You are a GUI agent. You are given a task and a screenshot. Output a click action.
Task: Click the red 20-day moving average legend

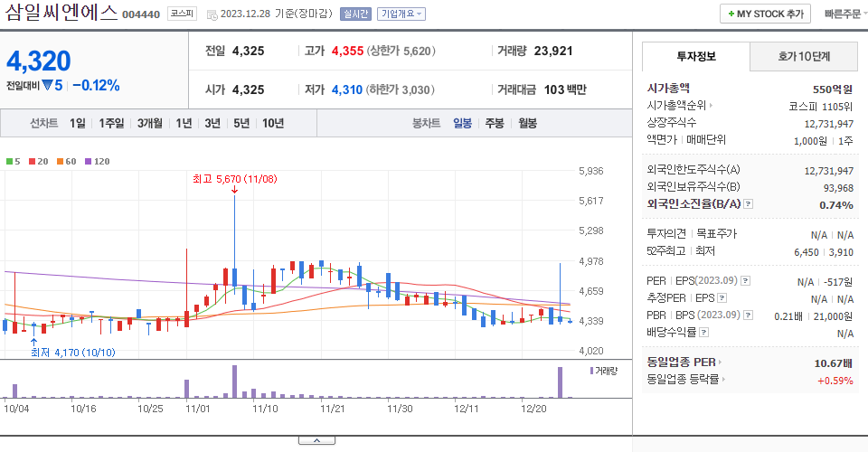coord(39,162)
